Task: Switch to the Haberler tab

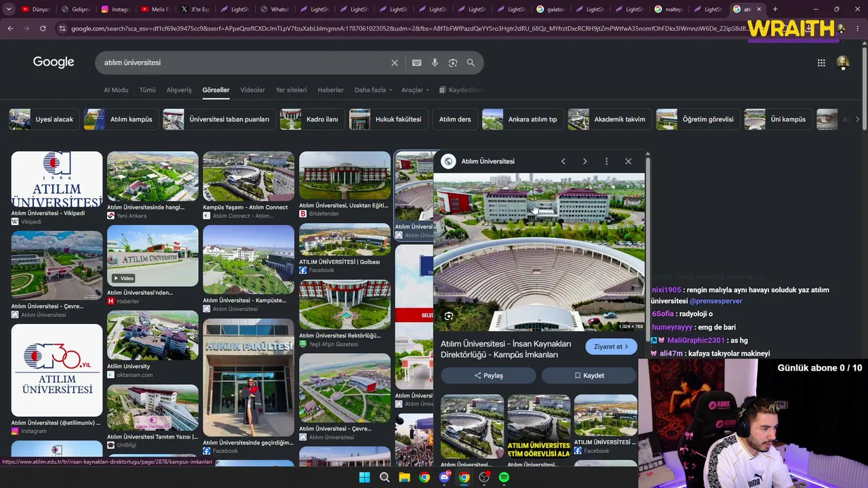Action: tap(331, 90)
